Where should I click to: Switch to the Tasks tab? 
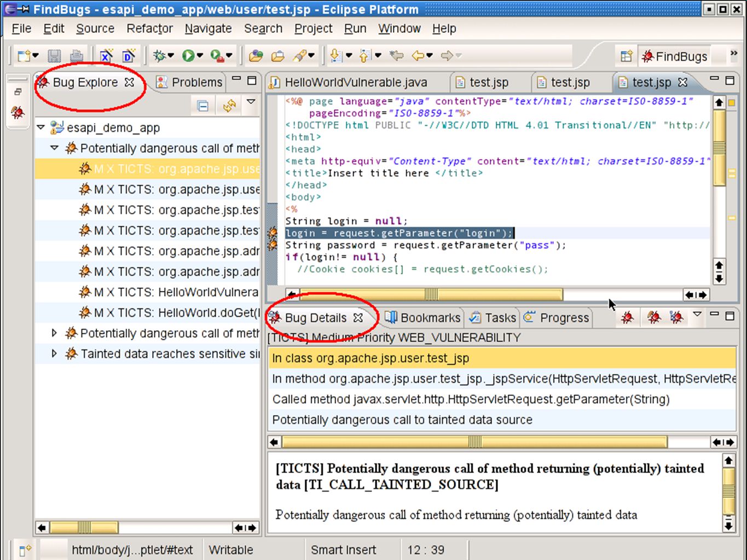493,318
